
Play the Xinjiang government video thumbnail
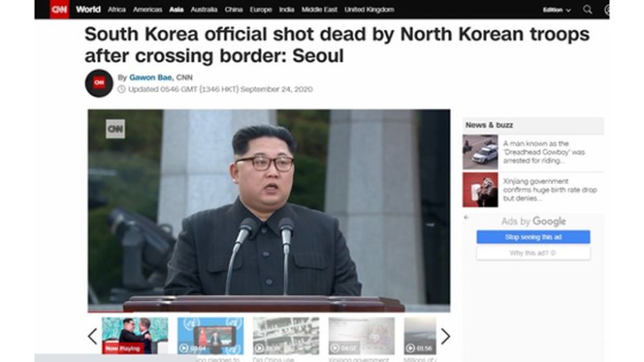coord(362,336)
